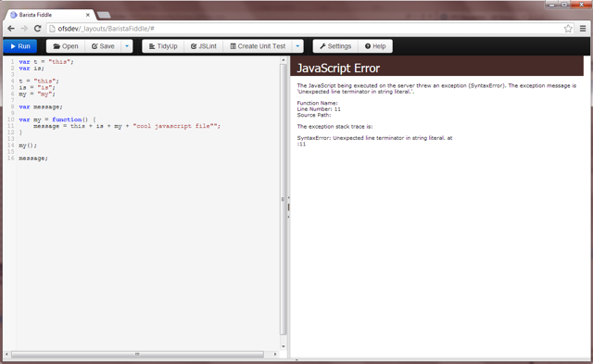Select the Barista Fiddle browser tab
Image resolution: width=593 pixels, height=364 pixels.
click(50, 15)
